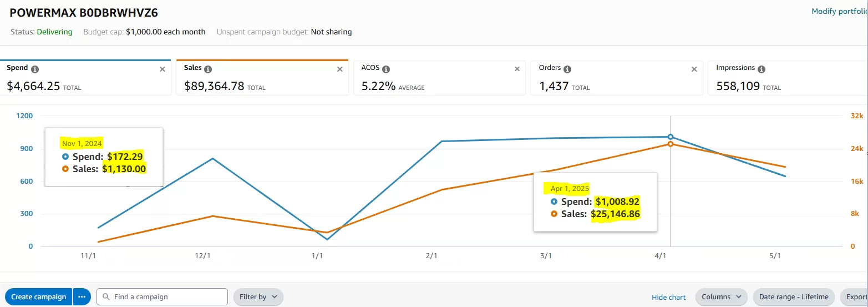
Task: Click the info icon next to Sales
Action: coord(208,69)
